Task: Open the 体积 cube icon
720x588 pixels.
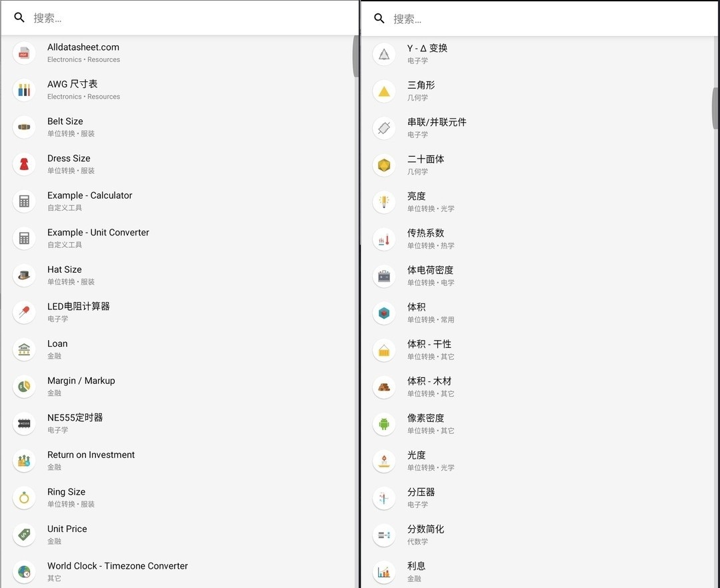Action: pyautogui.click(x=384, y=313)
